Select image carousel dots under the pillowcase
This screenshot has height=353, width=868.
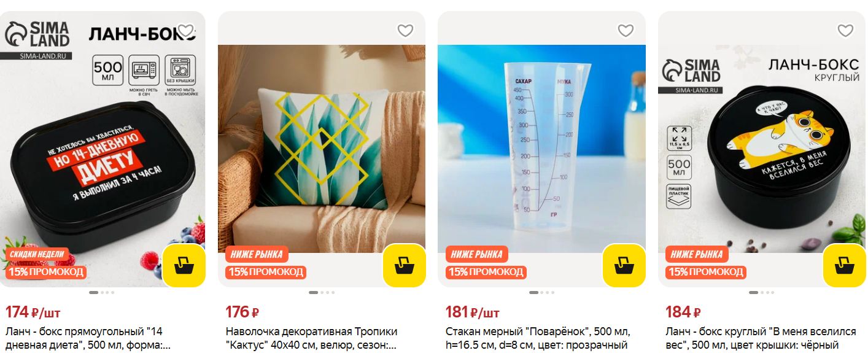[x=322, y=293]
